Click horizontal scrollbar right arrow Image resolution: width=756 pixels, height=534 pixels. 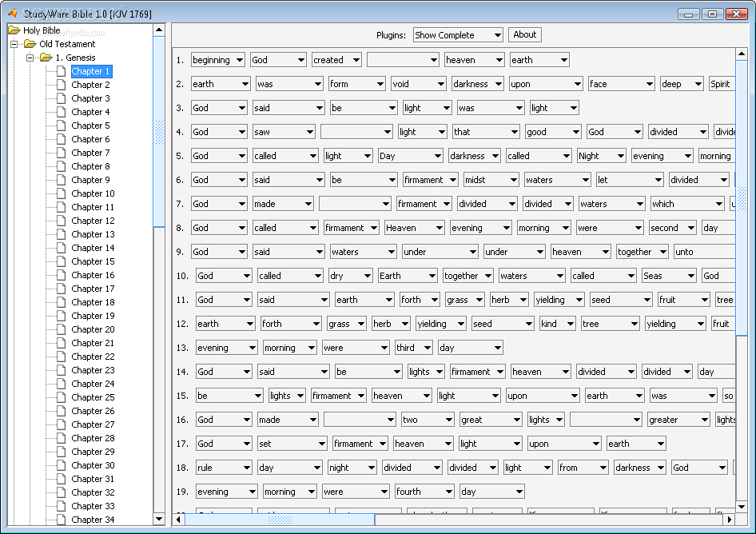(x=730, y=520)
